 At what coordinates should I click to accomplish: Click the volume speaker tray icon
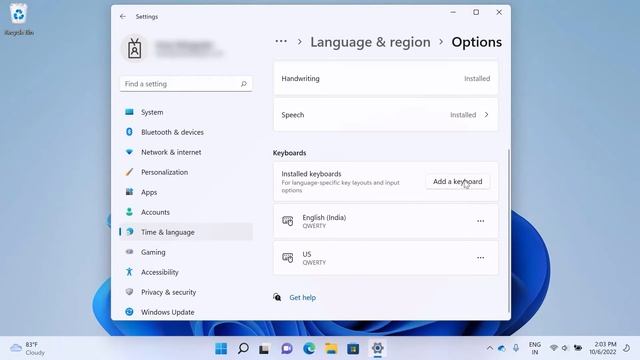coord(565,348)
